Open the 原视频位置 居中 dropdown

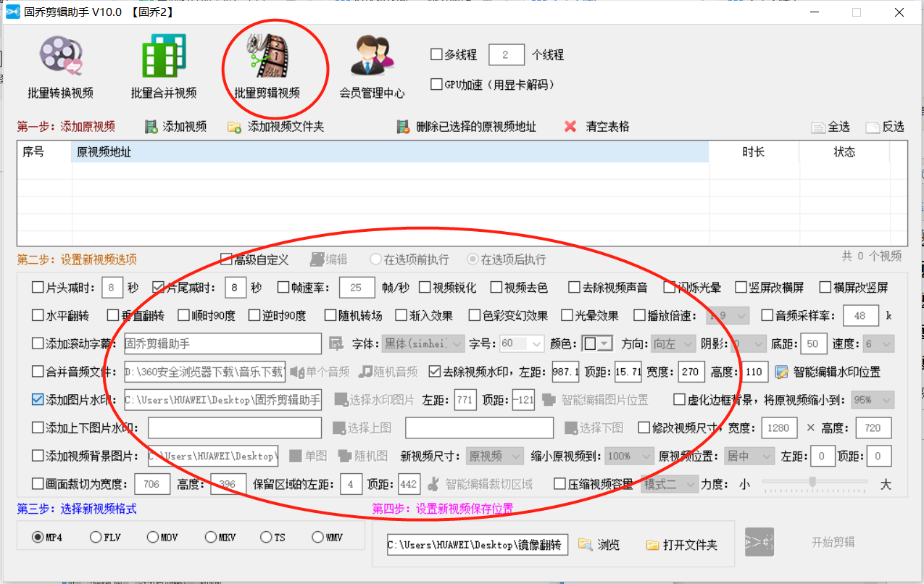[749, 456]
